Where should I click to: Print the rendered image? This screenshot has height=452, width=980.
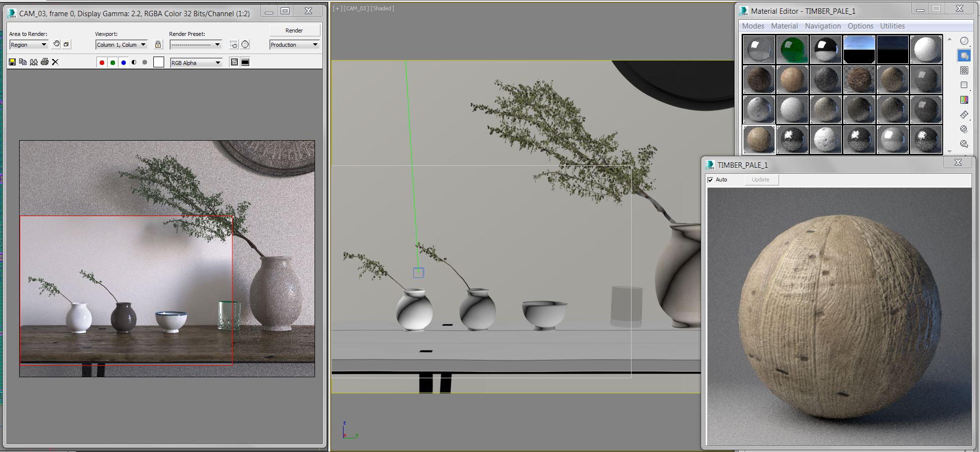(44, 62)
